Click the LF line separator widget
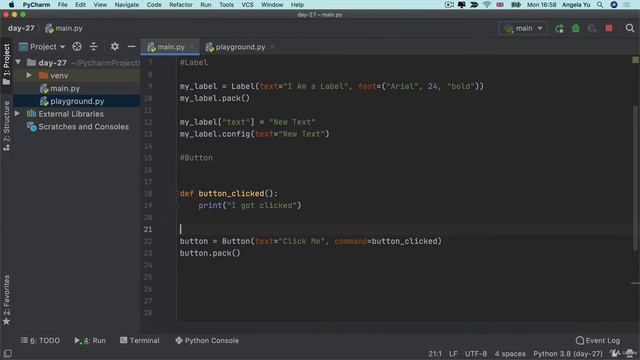Image resolution: width=640 pixels, height=360 pixels. pyautogui.click(x=453, y=354)
